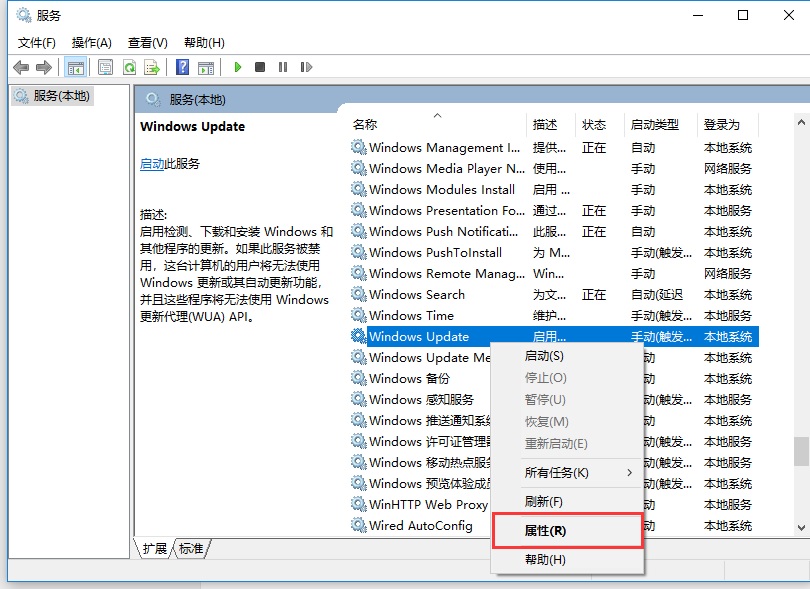Select 服务(本地) in the left tree
Screen dimensions: 810x589
(x=52, y=96)
